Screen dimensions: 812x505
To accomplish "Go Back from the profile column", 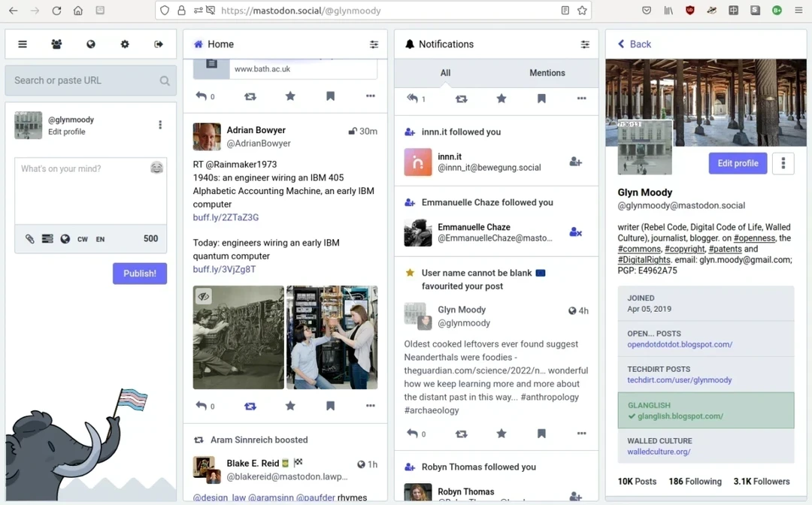I will (x=635, y=44).
